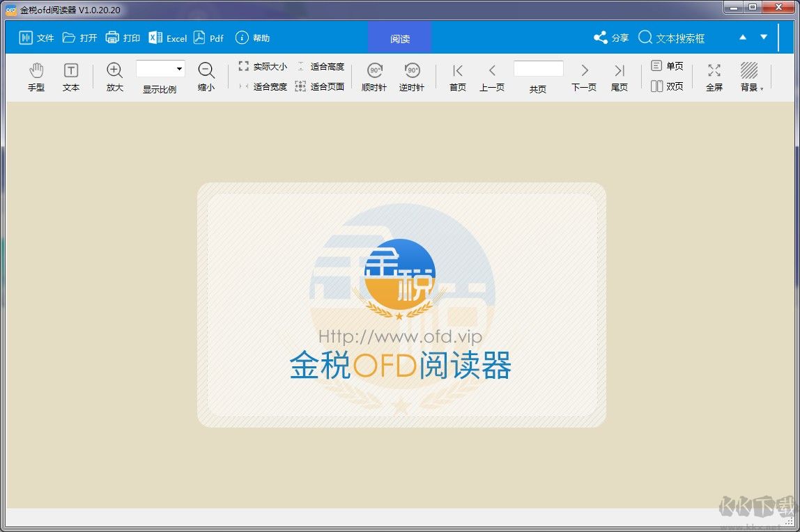Export document to Pdf
800x532 pixels.
click(x=208, y=38)
